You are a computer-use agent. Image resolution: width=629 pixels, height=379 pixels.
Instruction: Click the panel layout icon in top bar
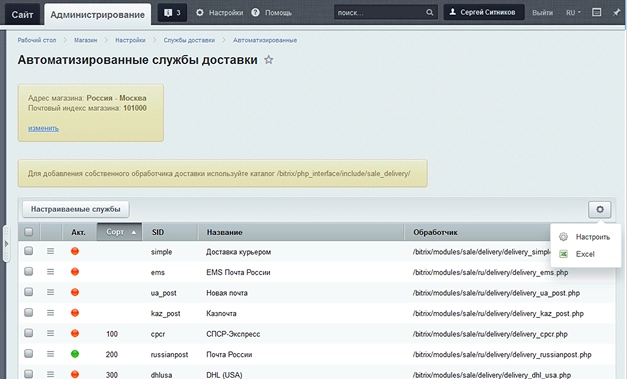(597, 12)
